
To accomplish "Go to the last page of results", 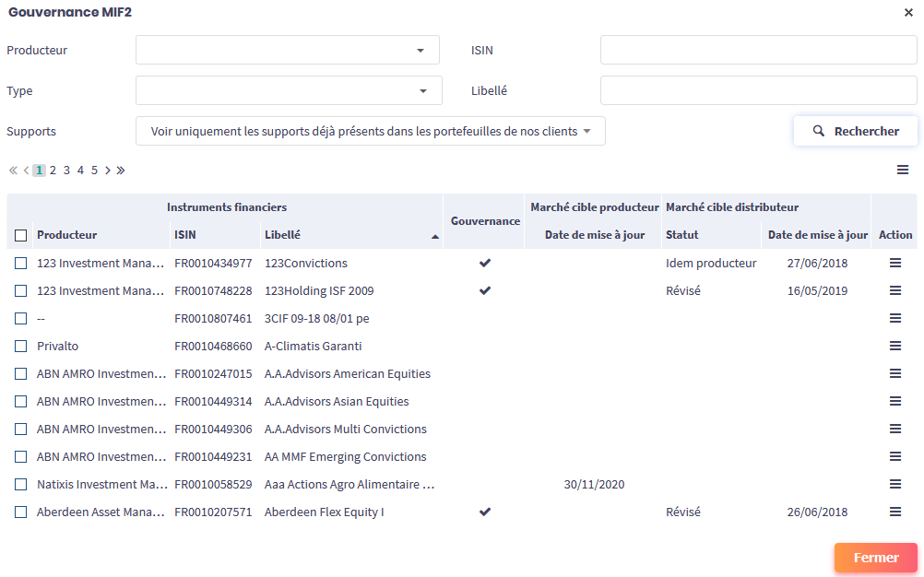I will (x=121, y=171).
